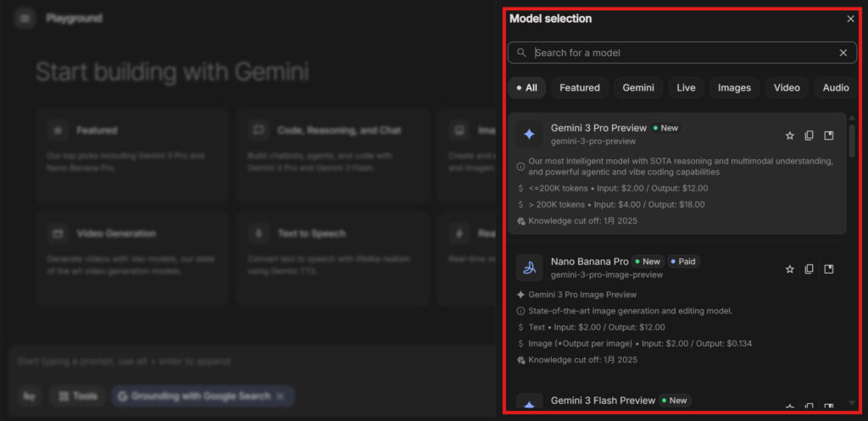Choose the Gemini 3 Flash Preview model
Image resolution: width=868 pixels, height=421 pixels.
click(603, 401)
